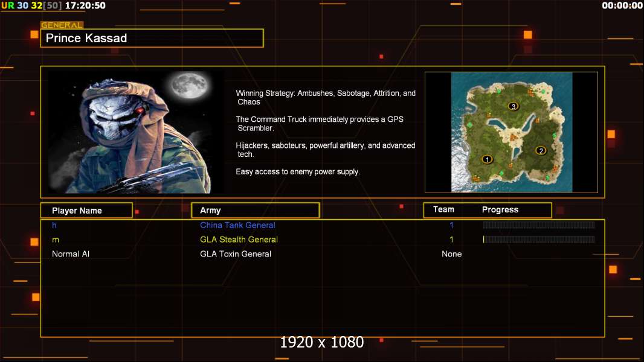This screenshot has width=644, height=362.
Task: Click the Prince Kassad general name field
Action: (152, 38)
